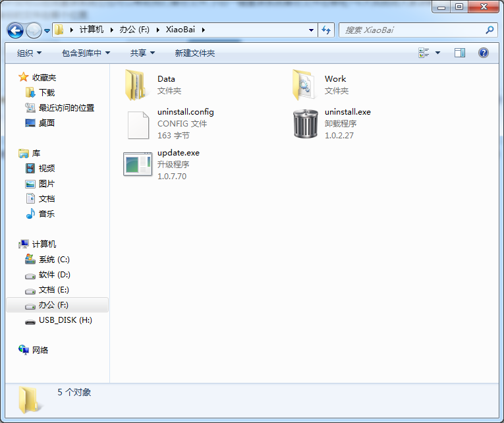Open the view options dropdown arrow
The image size is (504, 423).
(437, 53)
